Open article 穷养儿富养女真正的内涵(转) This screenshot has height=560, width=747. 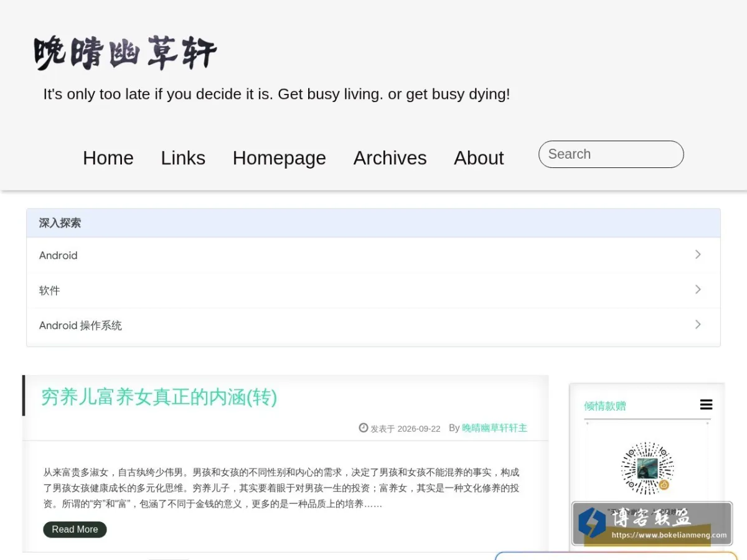click(159, 397)
